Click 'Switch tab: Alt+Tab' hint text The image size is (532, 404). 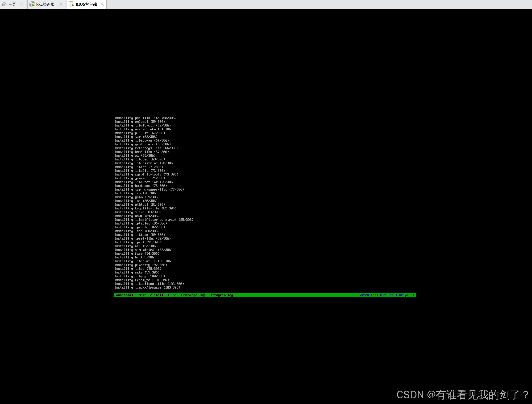(375, 295)
